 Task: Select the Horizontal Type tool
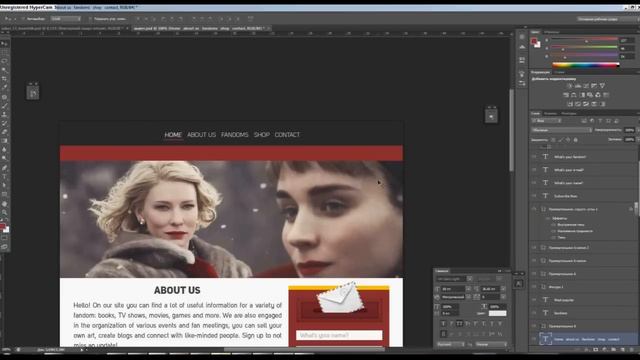coord(4,176)
